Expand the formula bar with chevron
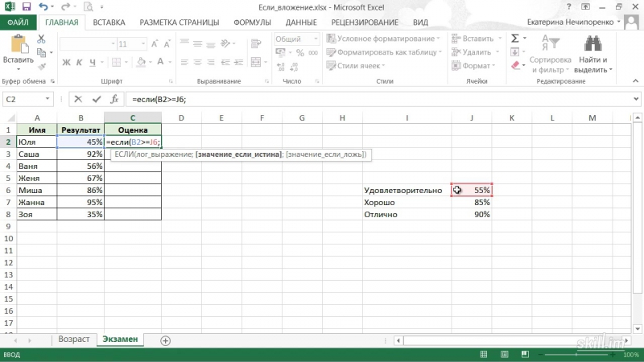 636,99
